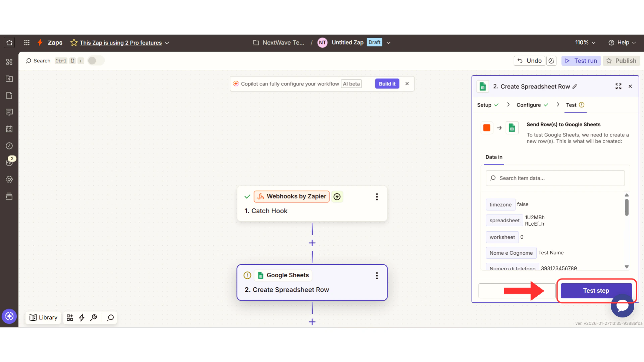This screenshot has height=362, width=644.
Task: Open the apps grid launcher icon
Action: pos(27,43)
